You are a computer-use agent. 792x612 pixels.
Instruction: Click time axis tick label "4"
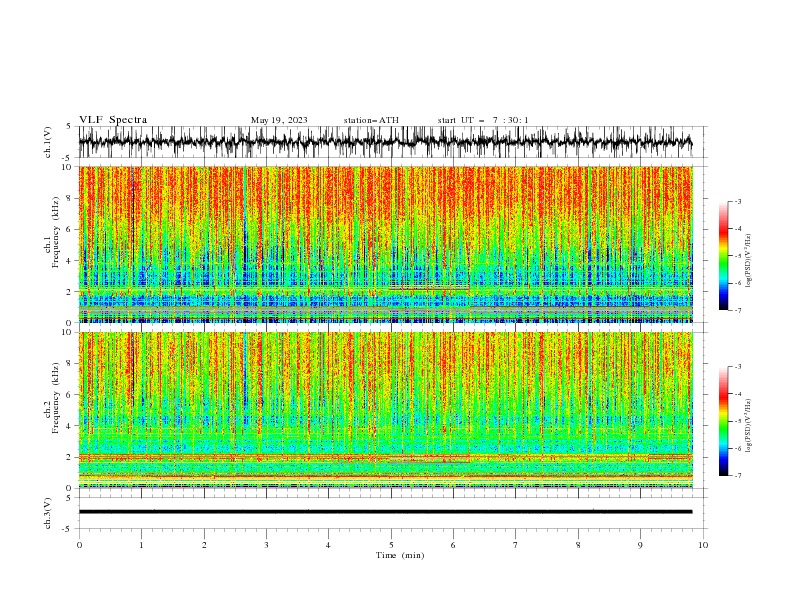pos(328,545)
